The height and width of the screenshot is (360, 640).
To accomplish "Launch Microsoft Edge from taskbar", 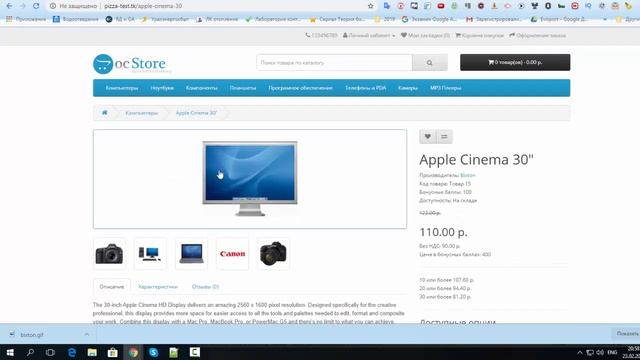I will click(x=72, y=352).
